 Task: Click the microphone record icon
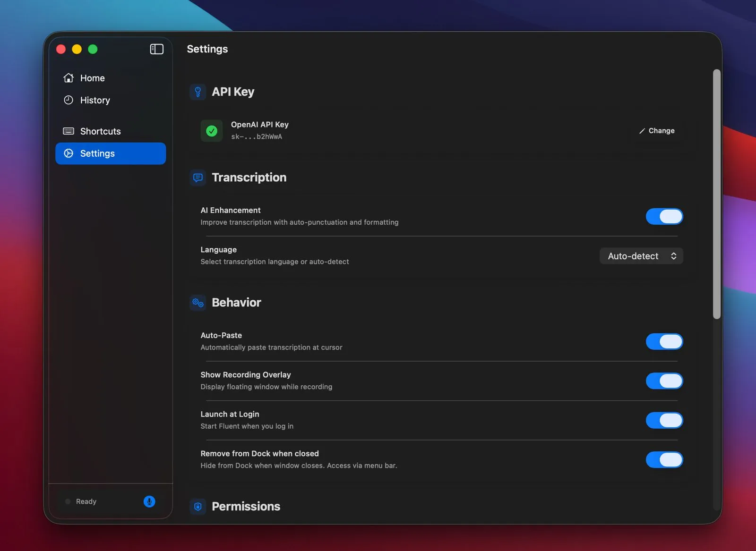click(x=149, y=501)
